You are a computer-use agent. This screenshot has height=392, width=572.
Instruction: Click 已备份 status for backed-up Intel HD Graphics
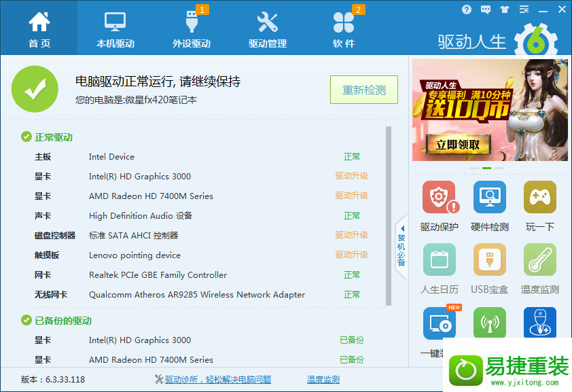pos(352,340)
